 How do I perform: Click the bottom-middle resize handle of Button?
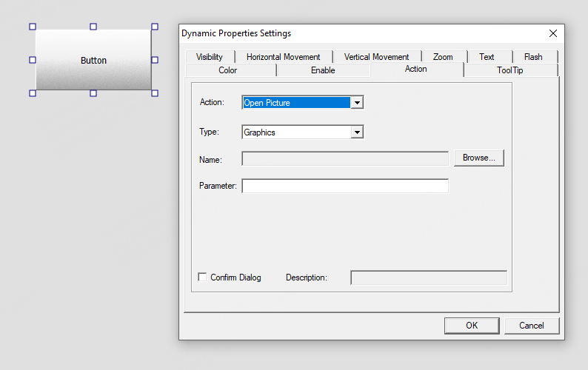coord(93,93)
